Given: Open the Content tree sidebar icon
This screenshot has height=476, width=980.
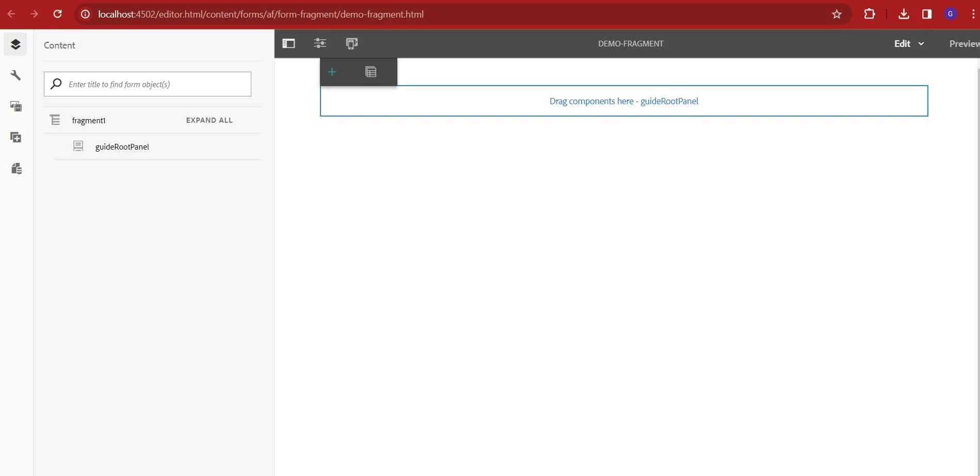Looking at the screenshot, I should [x=15, y=45].
